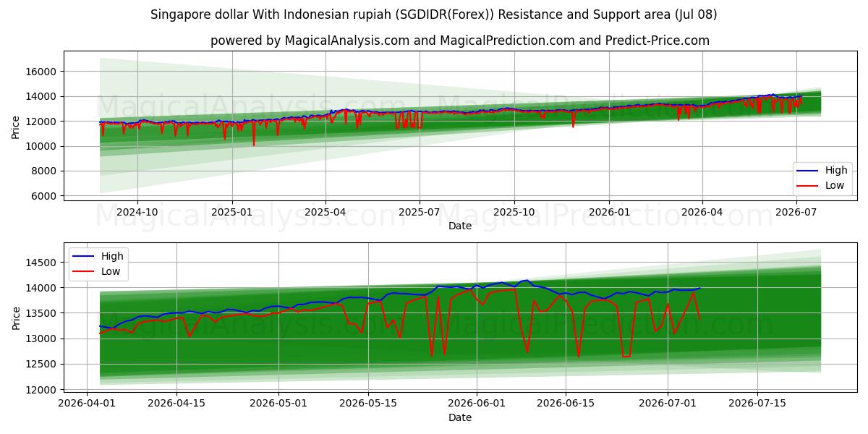This screenshot has width=868, height=434.
Task: Click the 2025-07 date tick label
Action: [420, 213]
